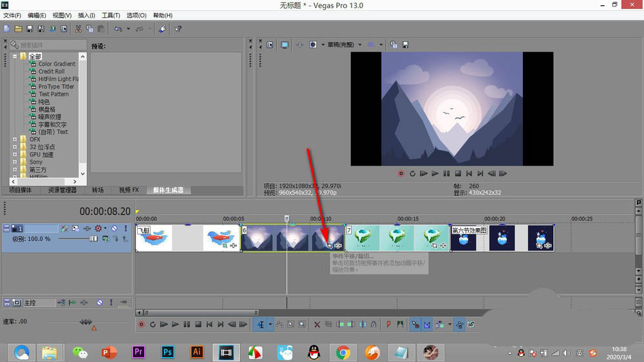644x362 pixels.
Task: Click preview on external monitor icon
Action: click(x=285, y=45)
